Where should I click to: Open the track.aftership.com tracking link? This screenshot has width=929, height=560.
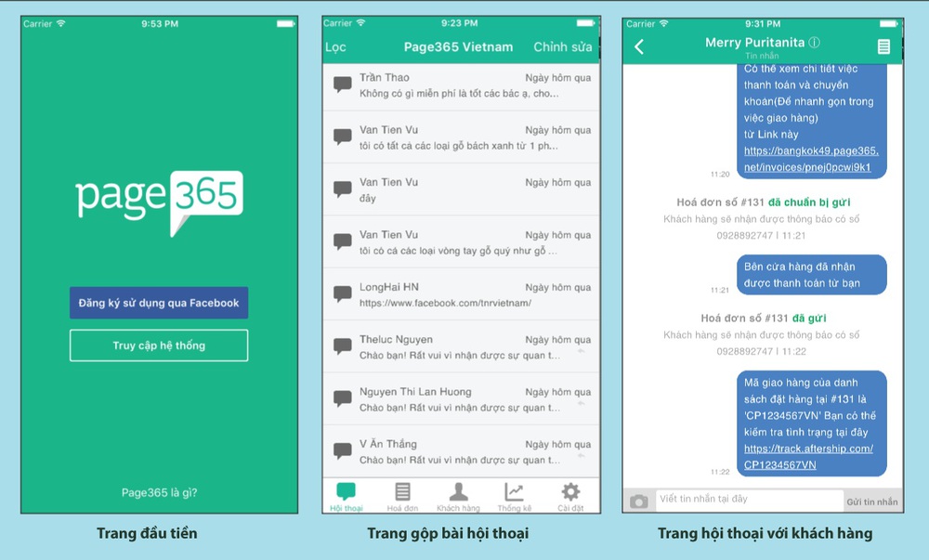808,456
